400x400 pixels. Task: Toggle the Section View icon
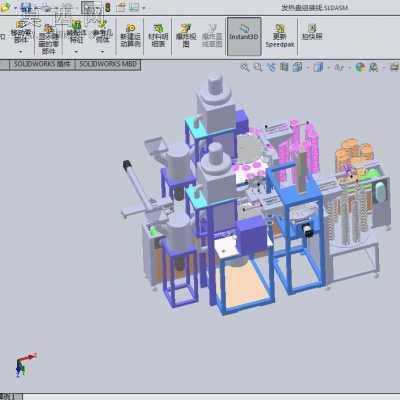(x=284, y=67)
